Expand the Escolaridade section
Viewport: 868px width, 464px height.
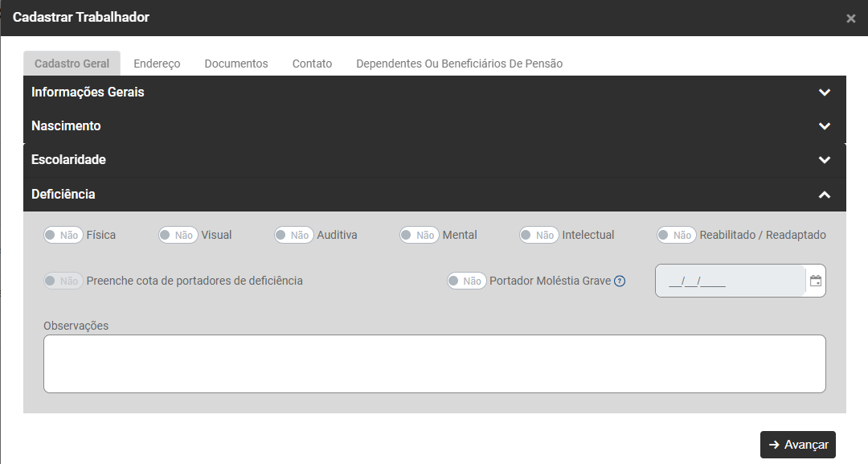point(824,160)
